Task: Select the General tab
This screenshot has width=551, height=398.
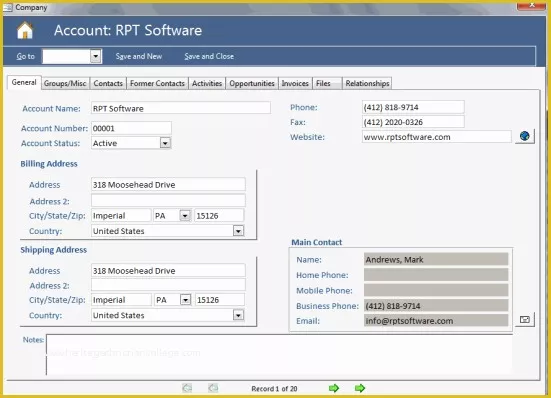Action: tap(24, 82)
